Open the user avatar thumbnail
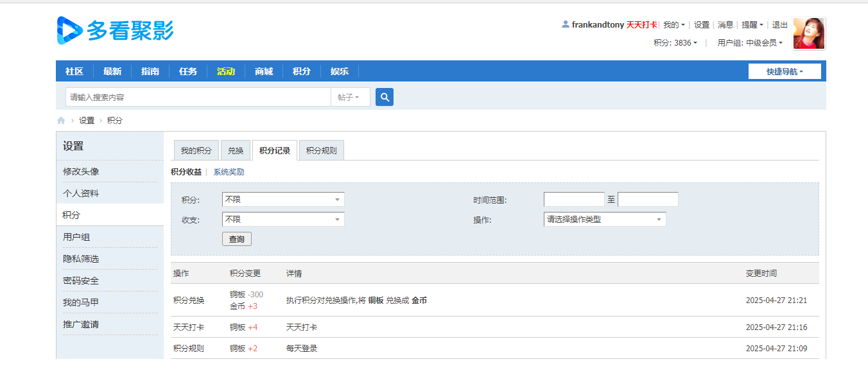This screenshot has width=868, height=366. tap(809, 33)
